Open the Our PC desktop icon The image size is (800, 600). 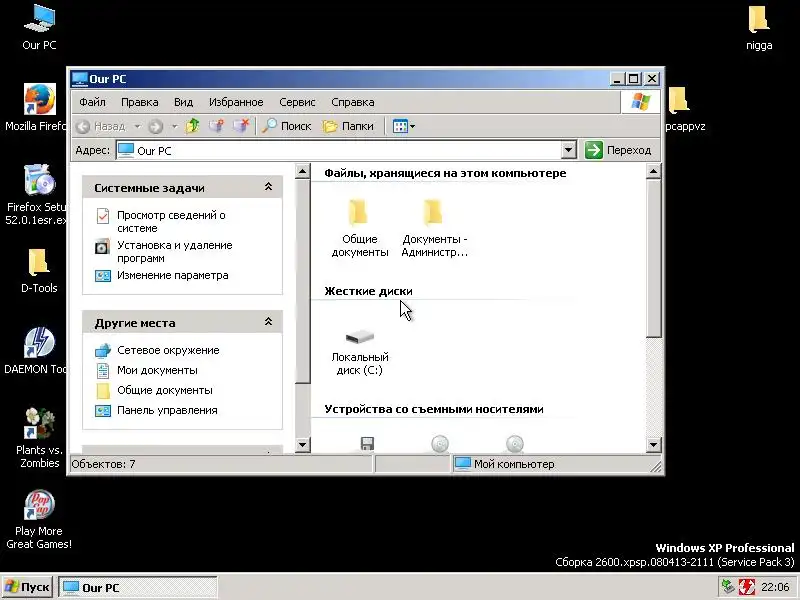[x=39, y=28]
